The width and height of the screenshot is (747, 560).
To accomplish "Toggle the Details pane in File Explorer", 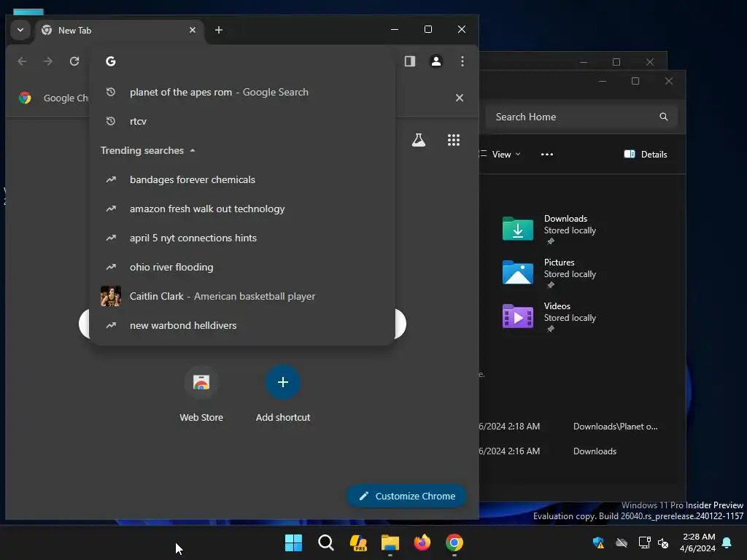I will (x=646, y=155).
